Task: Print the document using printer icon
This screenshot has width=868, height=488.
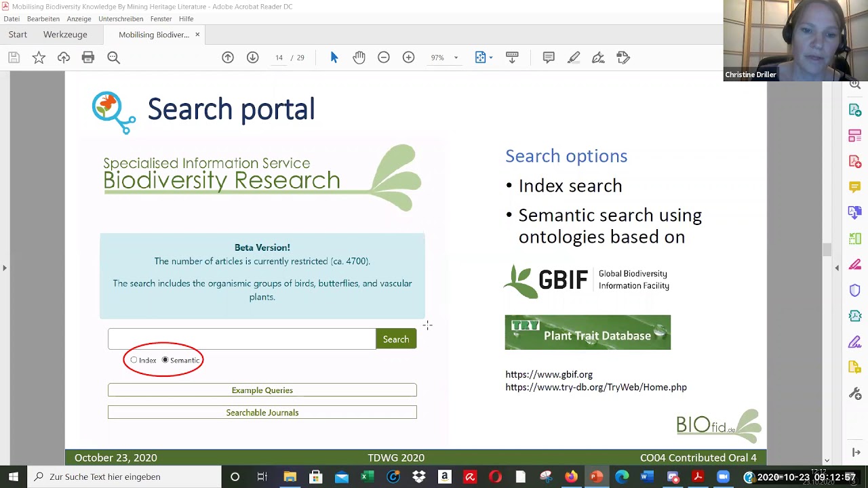Action: (x=88, y=58)
